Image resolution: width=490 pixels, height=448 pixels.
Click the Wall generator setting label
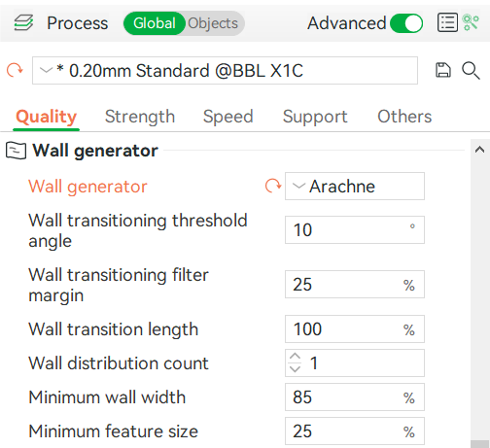pyautogui.click(x=87, y=187)
